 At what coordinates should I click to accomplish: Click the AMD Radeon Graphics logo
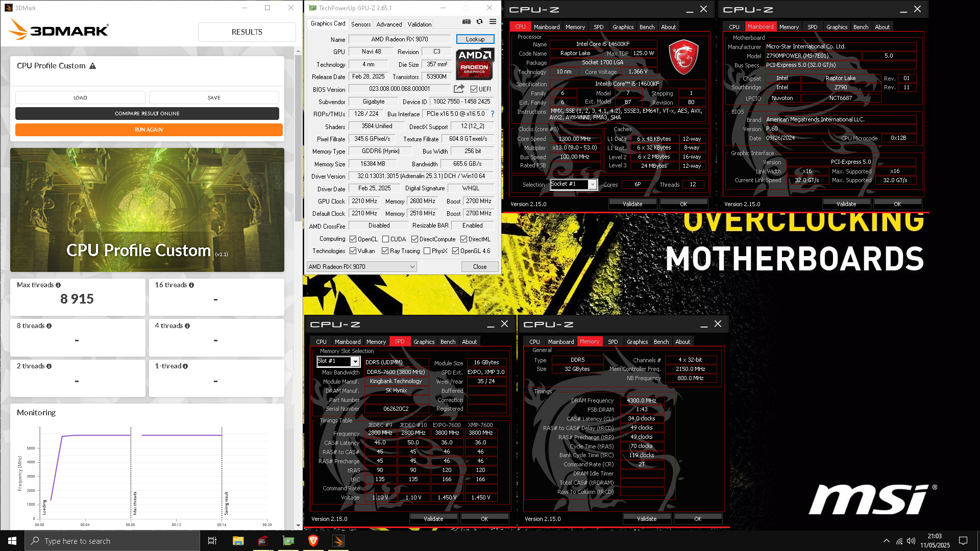(475, 64)
